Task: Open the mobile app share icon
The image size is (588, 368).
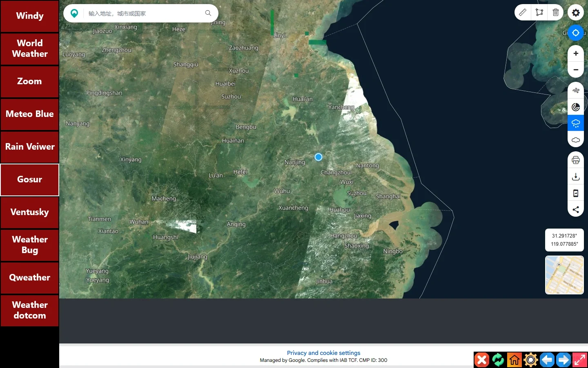Action: (x=576, y=193)
